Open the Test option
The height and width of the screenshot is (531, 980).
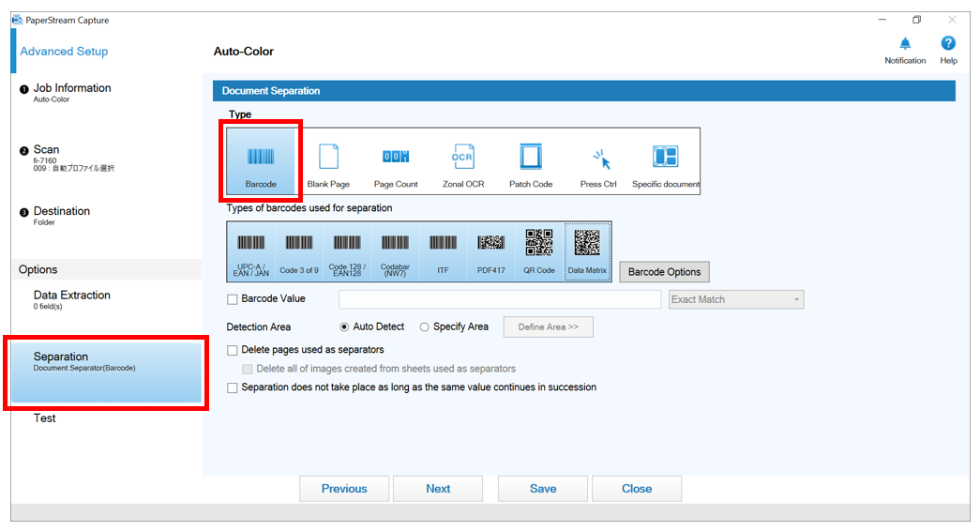click(x=44, y=418)
